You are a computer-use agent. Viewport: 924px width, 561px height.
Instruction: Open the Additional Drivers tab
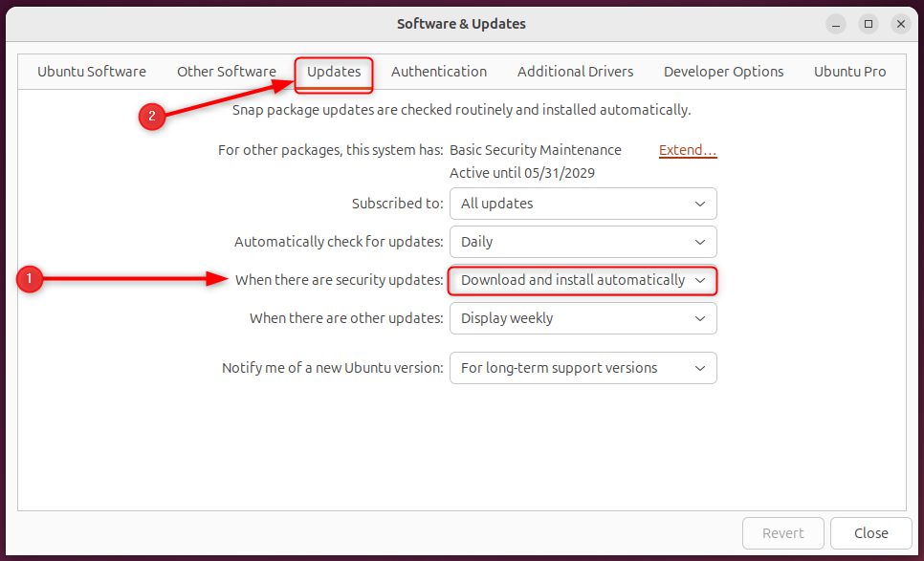tap(575, 71)
